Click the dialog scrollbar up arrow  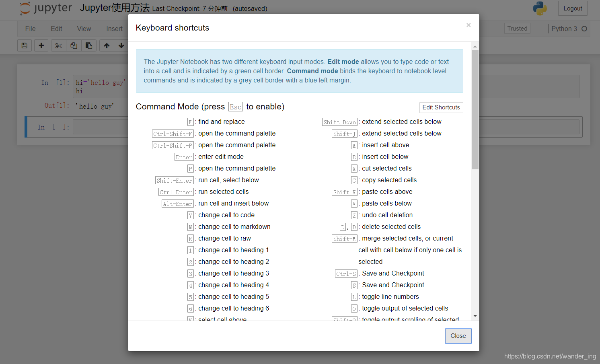click(x=475, y=47)
